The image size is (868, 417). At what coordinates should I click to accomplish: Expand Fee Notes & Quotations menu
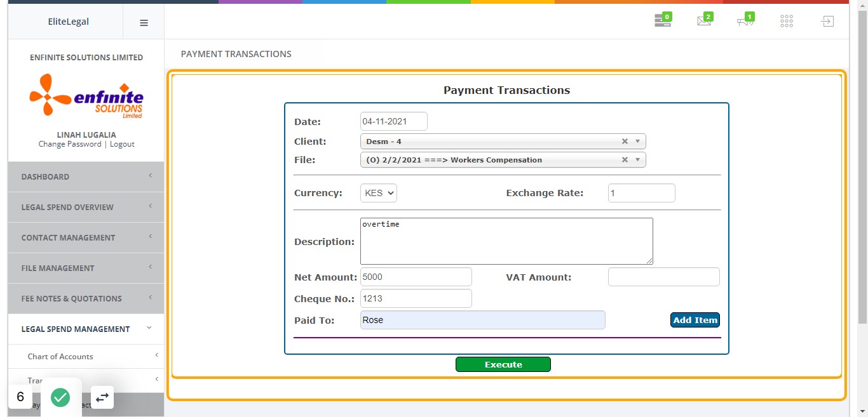point(86,298)
